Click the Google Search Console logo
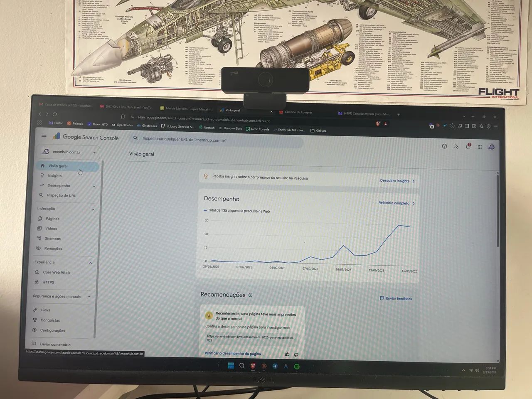 click(x=86, y=137)
